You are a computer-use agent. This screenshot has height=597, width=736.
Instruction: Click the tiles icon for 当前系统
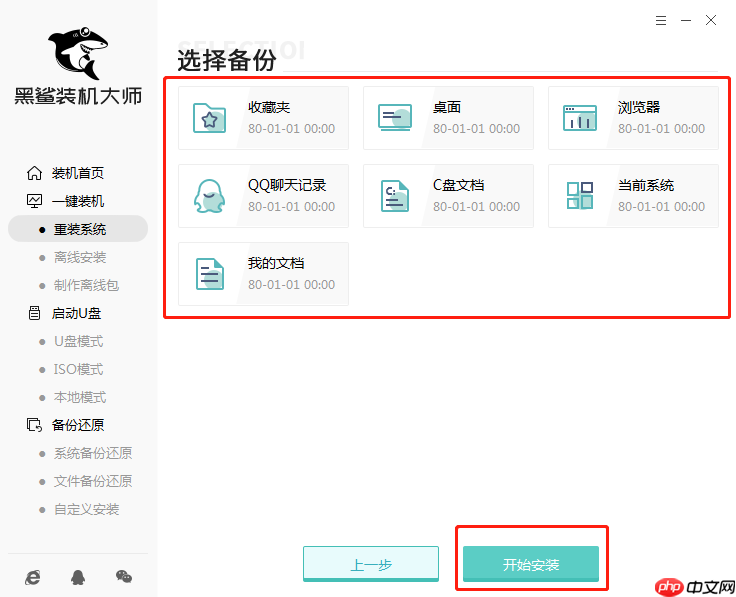click(x=580, y=196)
